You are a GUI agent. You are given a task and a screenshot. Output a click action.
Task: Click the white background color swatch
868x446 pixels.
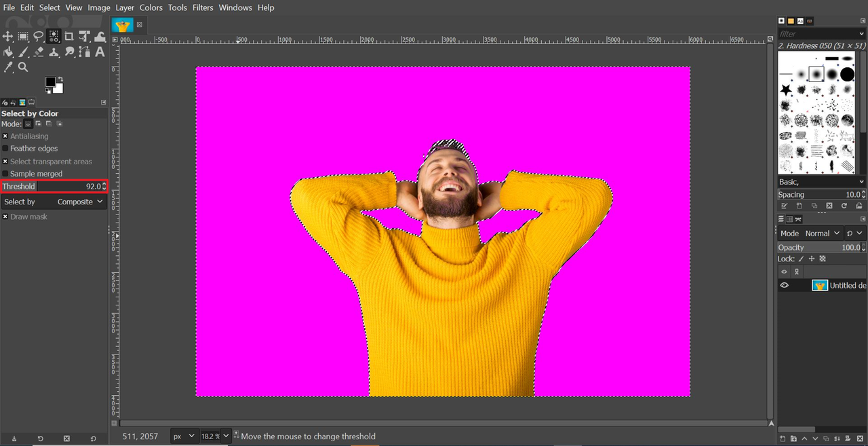(58, 88)
